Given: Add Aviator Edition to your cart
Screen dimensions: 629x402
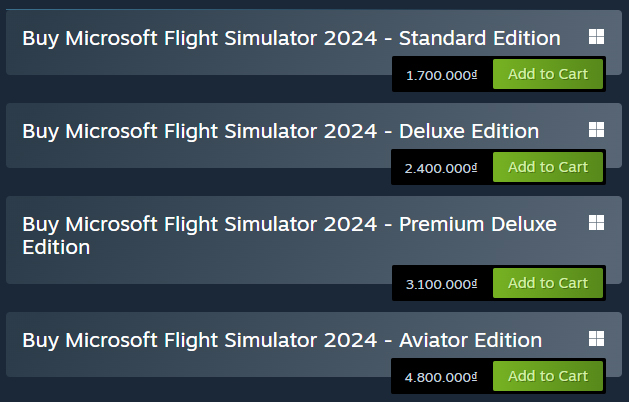Looking at the screenshot, I should 548,376.
